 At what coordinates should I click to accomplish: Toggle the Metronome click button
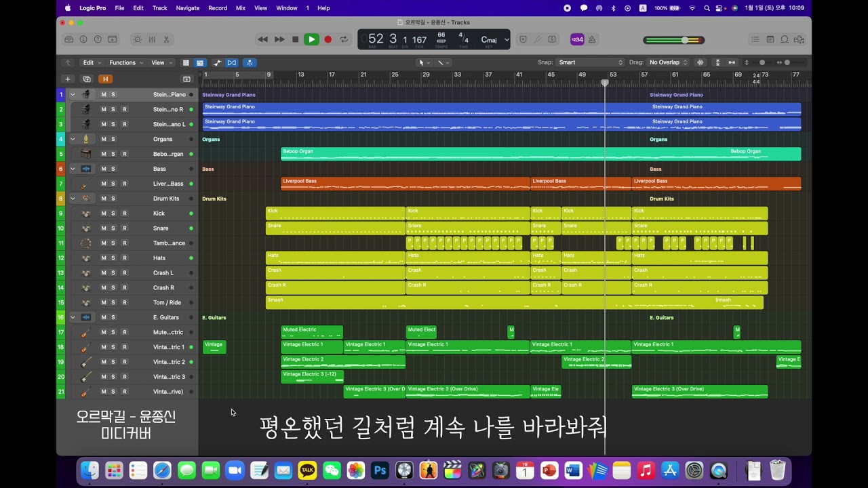click(x=592, y=39)
